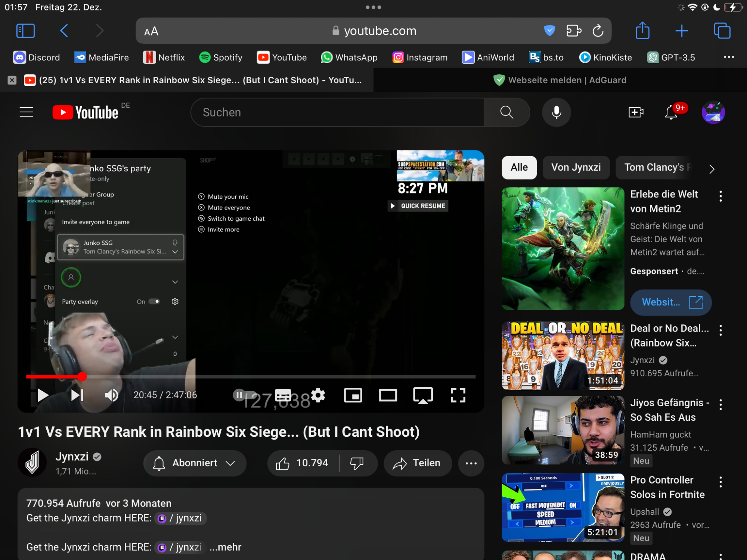This screenshot has height=560, width=747.
Task: Open the notifications bell
Action: pos(671,112)
